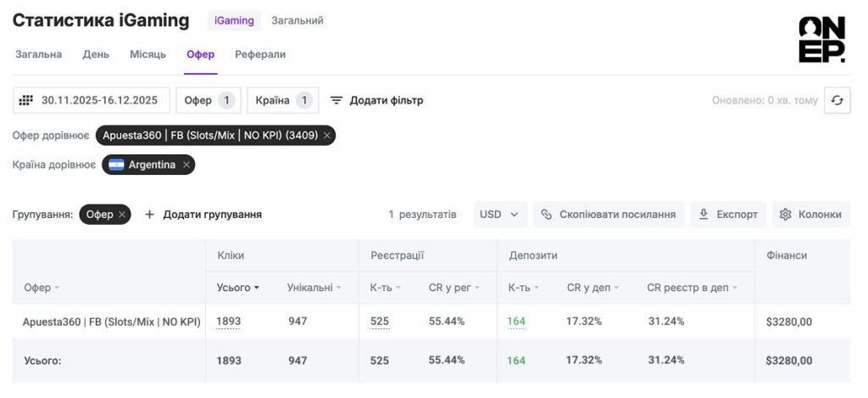Click the green 164 deposits value in offer row
The image size is (868, 398).
tap(516, 322)
